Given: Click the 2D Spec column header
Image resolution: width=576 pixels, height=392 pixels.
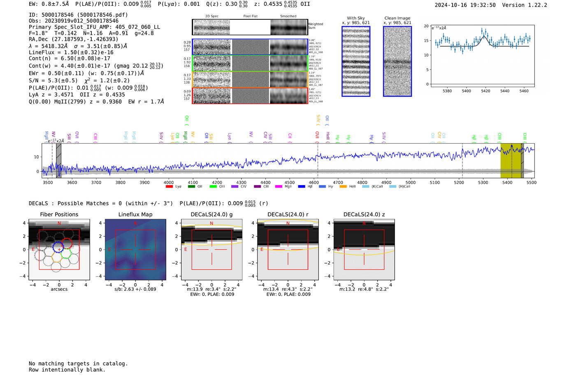Looking at the screenshot, I should (x=212, y=16).
